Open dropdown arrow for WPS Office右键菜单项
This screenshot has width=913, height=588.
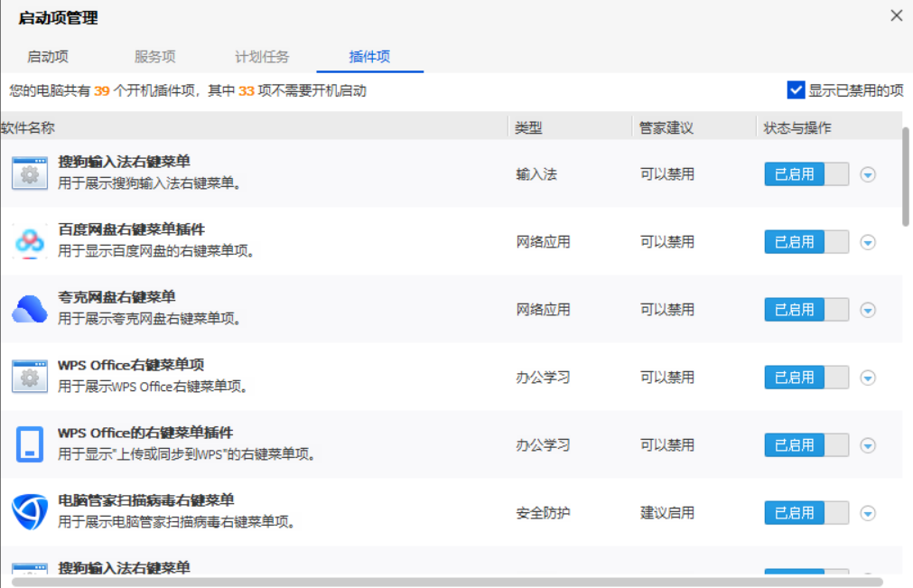click(868, 378)
